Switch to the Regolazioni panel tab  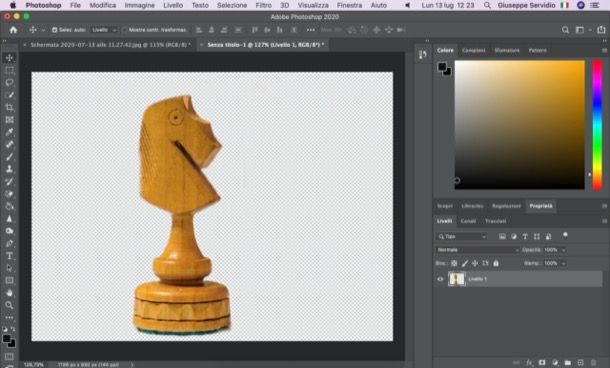point(506,206)
